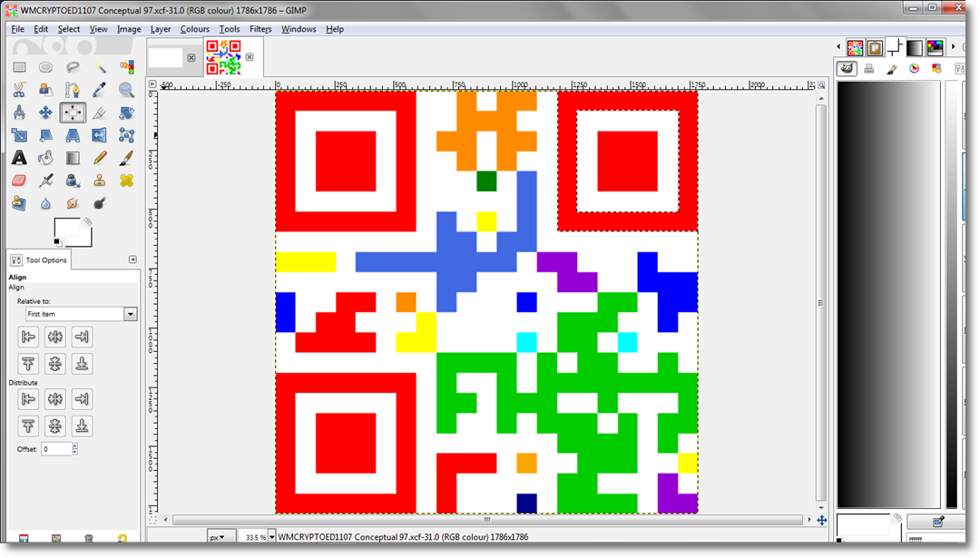Select the Scale tool
Screen dimensions: 980x558
(x=19, y=135)
